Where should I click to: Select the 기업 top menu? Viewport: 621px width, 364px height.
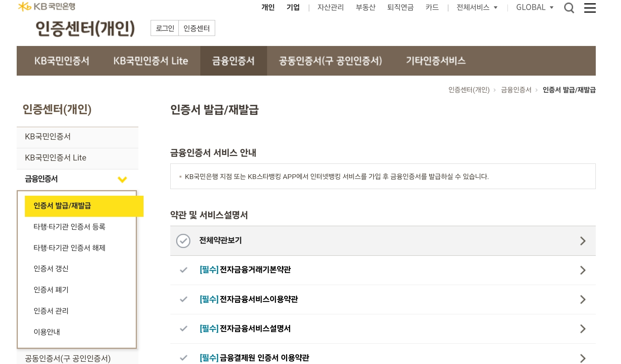coord(293,7)
